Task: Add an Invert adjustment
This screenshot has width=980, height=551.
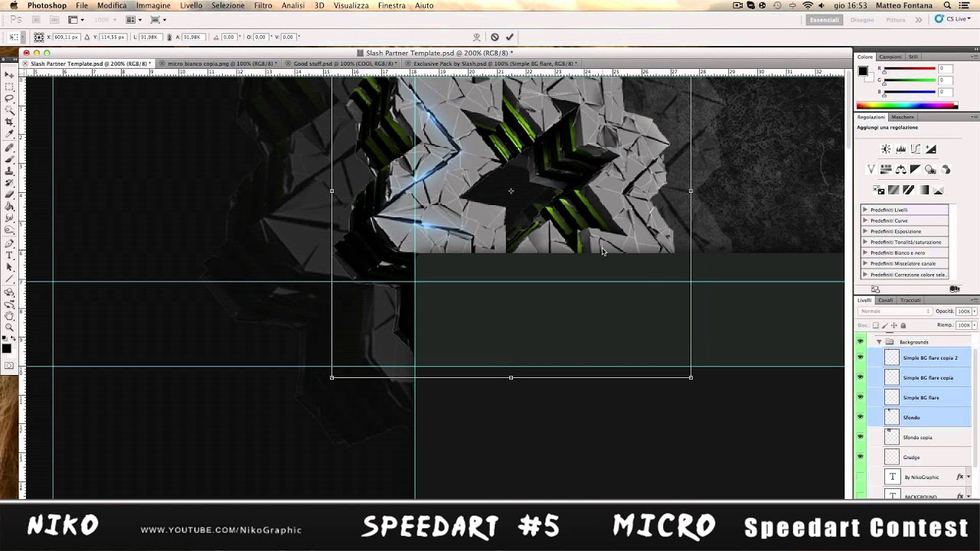Action: click(879, 190)
